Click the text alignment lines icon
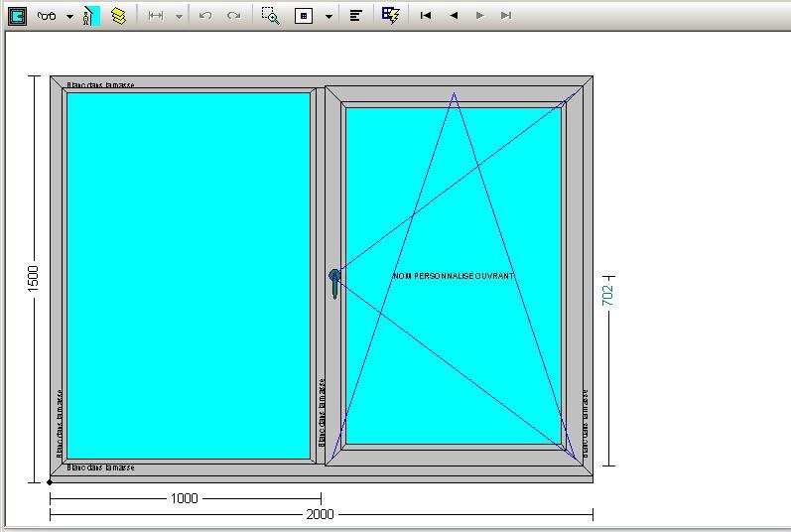This screenshot has width=791, height=532. (x=356, y=16)
